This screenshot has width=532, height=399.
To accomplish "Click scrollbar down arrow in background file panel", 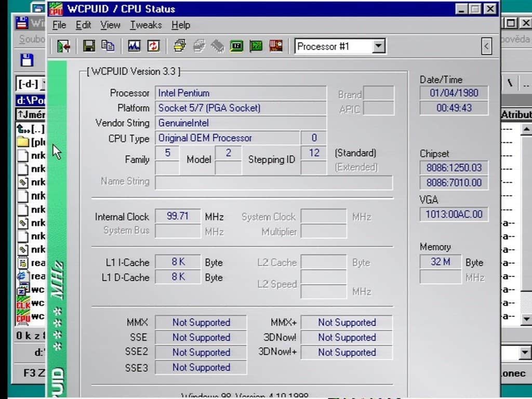I will tap(526, 319).
